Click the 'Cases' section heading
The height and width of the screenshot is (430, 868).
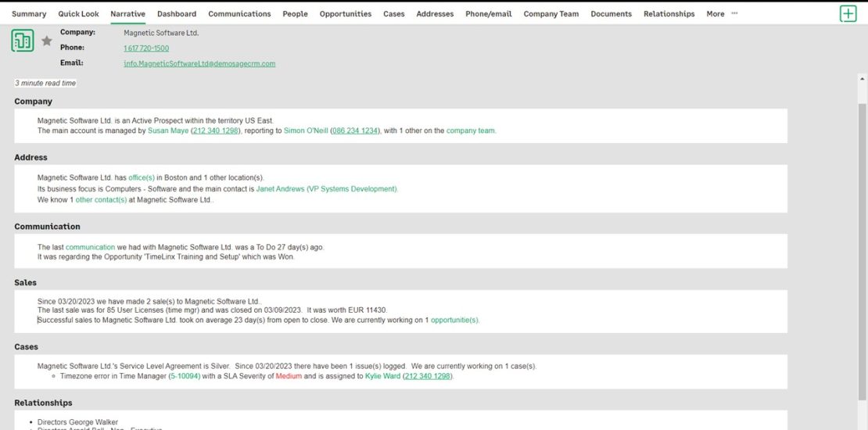(26, 347)
